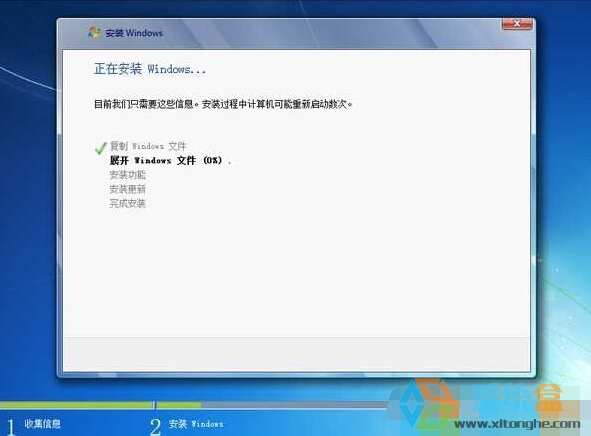Screen dimensions: 591x436
Task: Select the 安装更新 step text
Action: coord(127,189)
